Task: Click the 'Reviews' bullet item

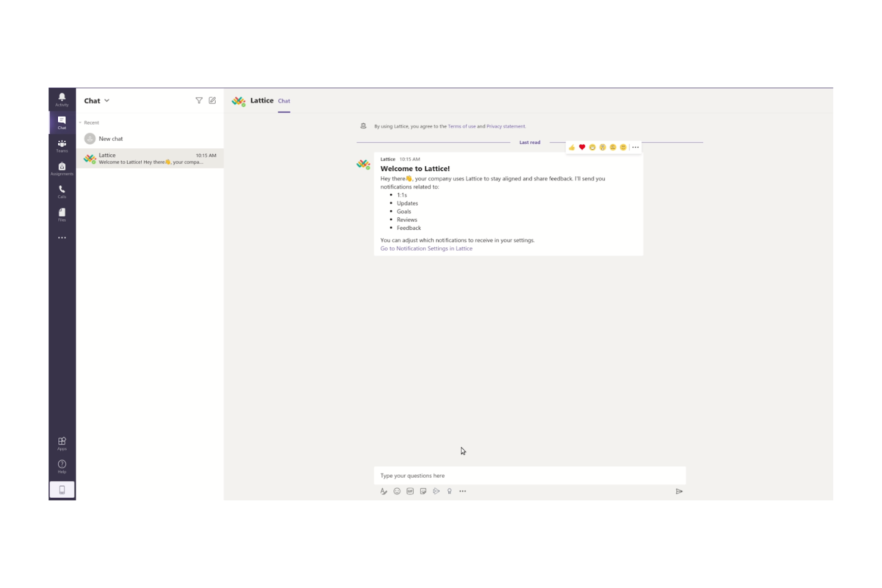Action: click(x=407, y=220)
